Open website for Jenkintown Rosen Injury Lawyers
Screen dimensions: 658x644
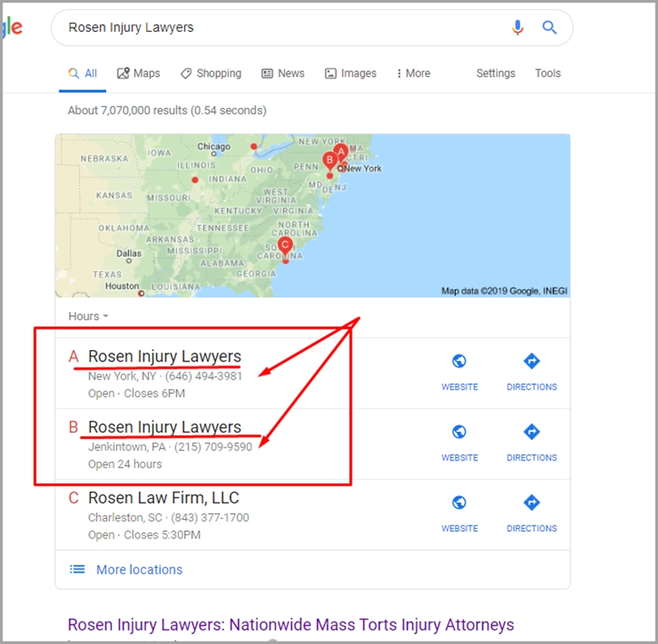(x=459, y=442)
